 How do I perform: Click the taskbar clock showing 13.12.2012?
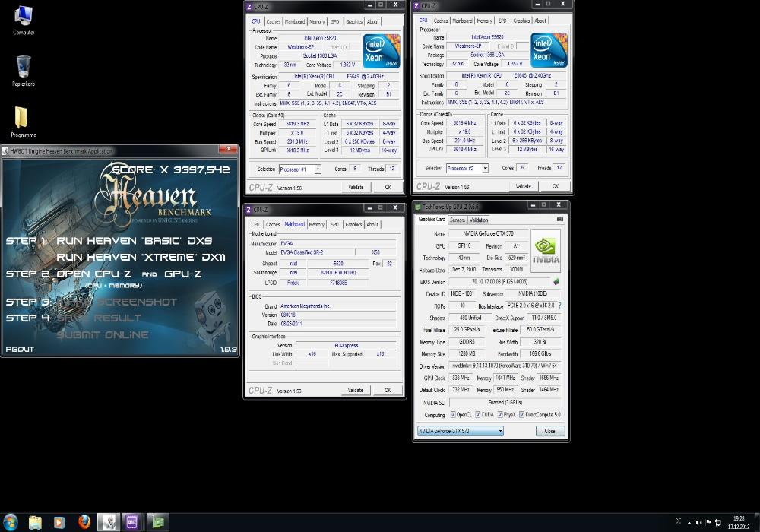point(738,522)
